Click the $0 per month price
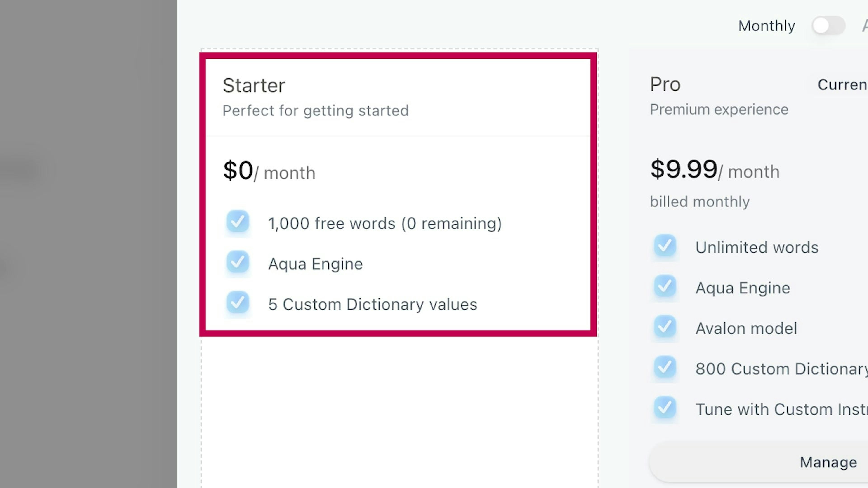 click(269, 171)
